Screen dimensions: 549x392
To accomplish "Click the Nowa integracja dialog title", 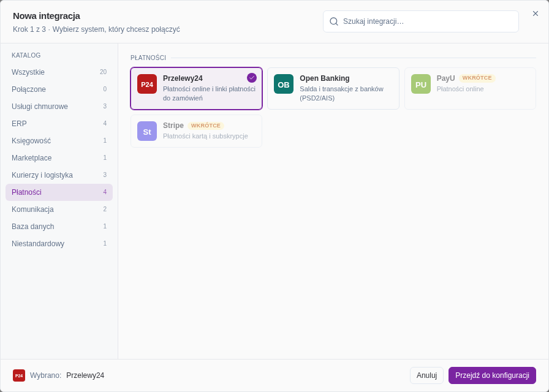I will tap(47, 16).
